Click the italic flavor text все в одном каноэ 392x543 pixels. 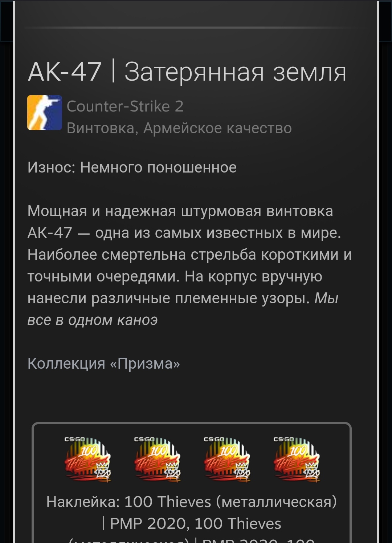93,320
